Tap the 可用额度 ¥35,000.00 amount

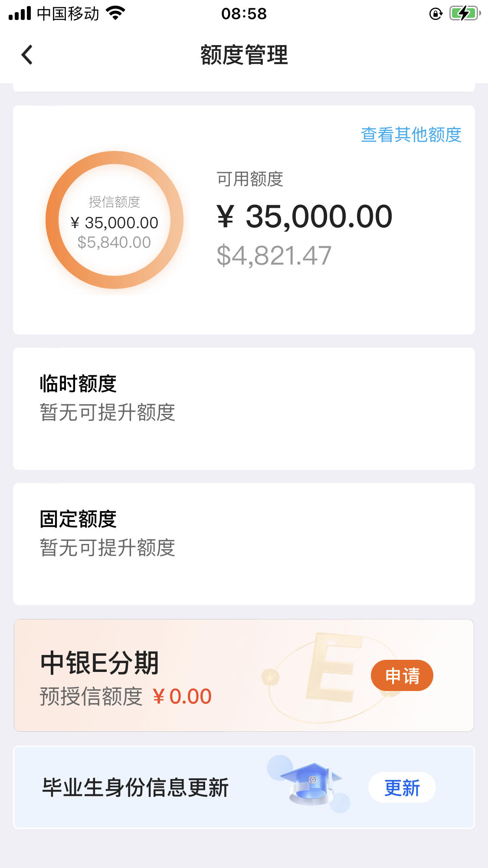click(x=305, y=216)
